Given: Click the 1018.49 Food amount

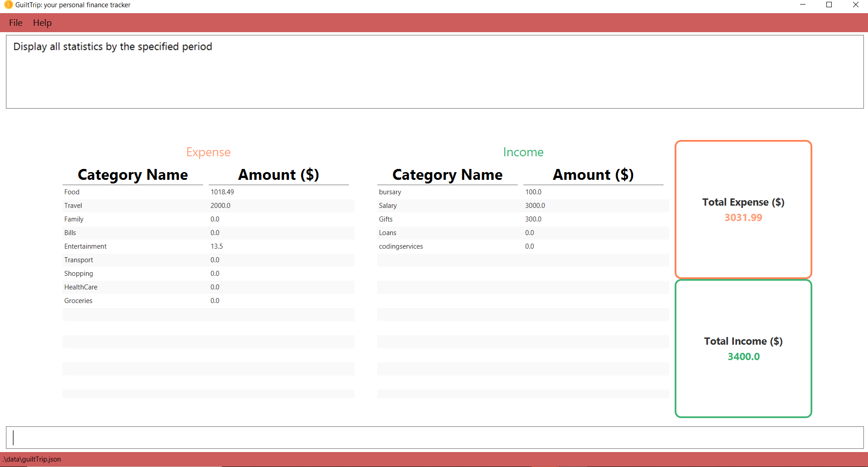Looking at the screenshot, I should [x=222, y=192].
